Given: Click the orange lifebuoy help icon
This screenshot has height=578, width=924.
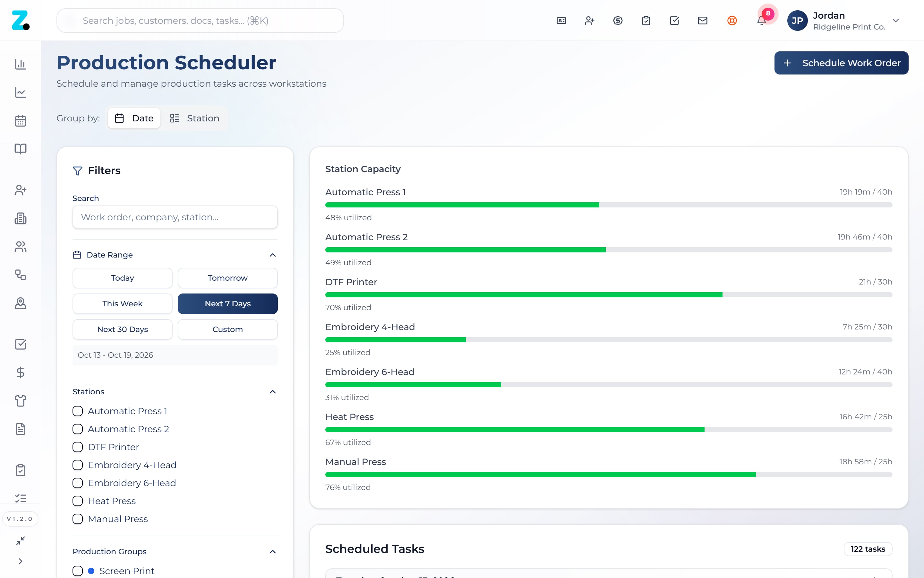Looking at the screenshot, I should tap(732, 21).
